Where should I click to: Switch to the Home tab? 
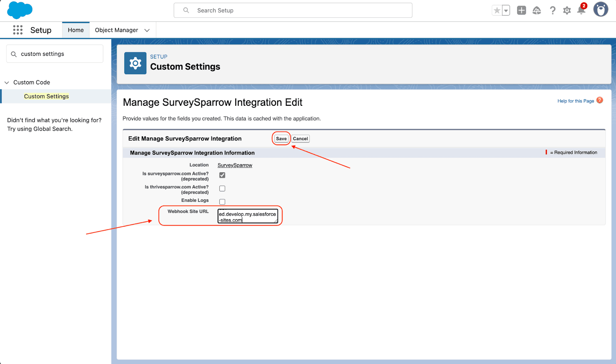(76, 30)
